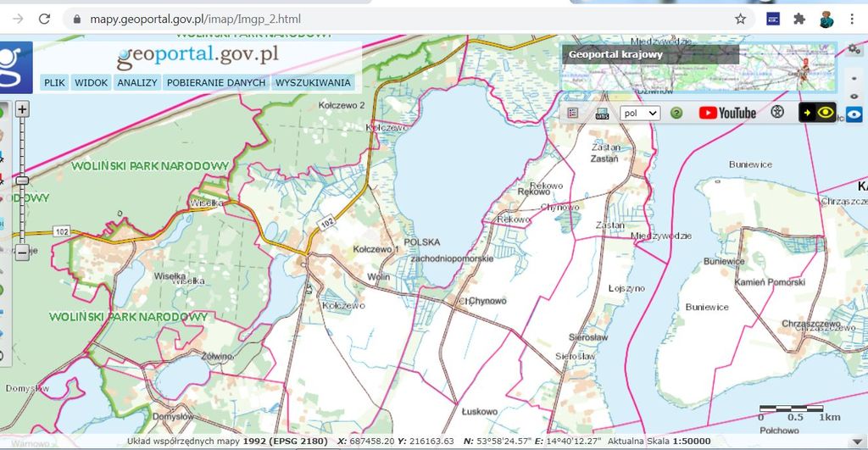
Task: Open the PLIK menu
Action: [55, 83]
